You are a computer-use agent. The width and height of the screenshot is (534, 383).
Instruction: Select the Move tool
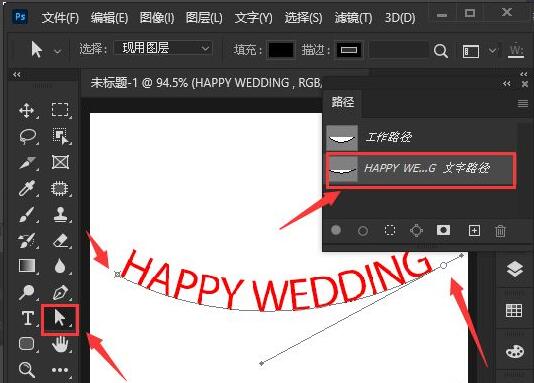click(x=27, y=111)
